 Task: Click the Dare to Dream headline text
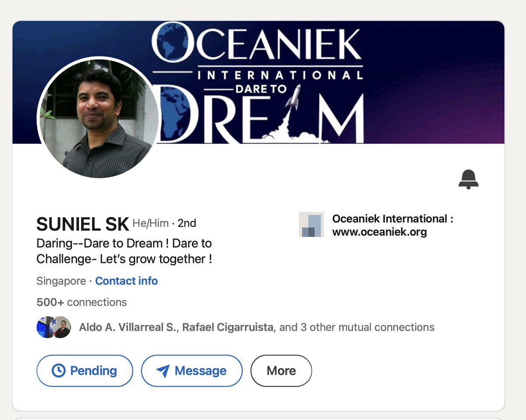pyautogui.click(x=124, y=251)
